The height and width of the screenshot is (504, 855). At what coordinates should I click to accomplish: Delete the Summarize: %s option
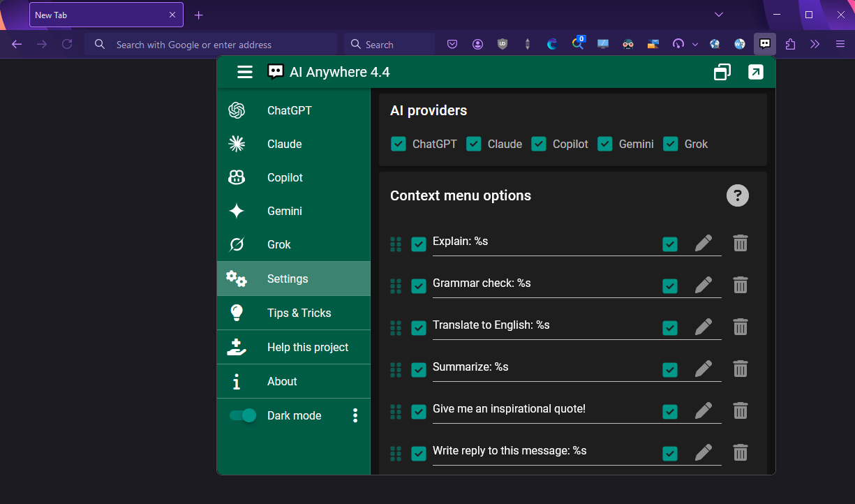coord(741,369)
